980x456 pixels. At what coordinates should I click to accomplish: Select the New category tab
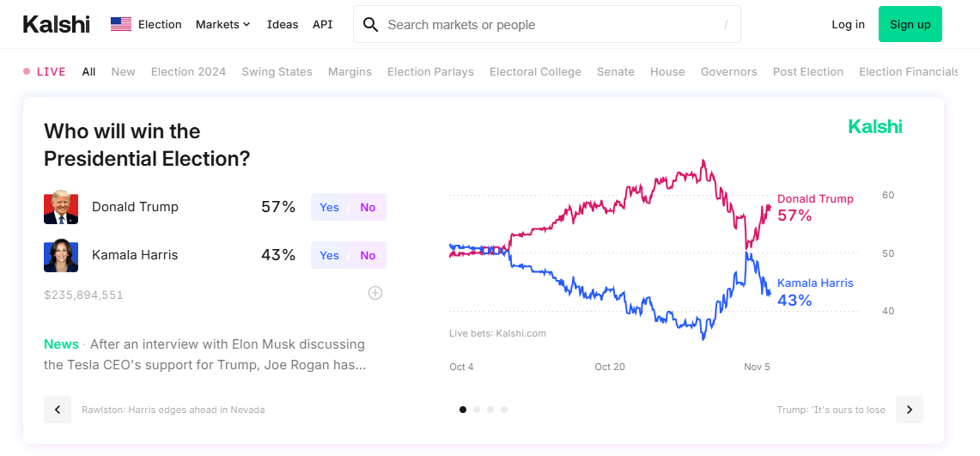(123, 72)
